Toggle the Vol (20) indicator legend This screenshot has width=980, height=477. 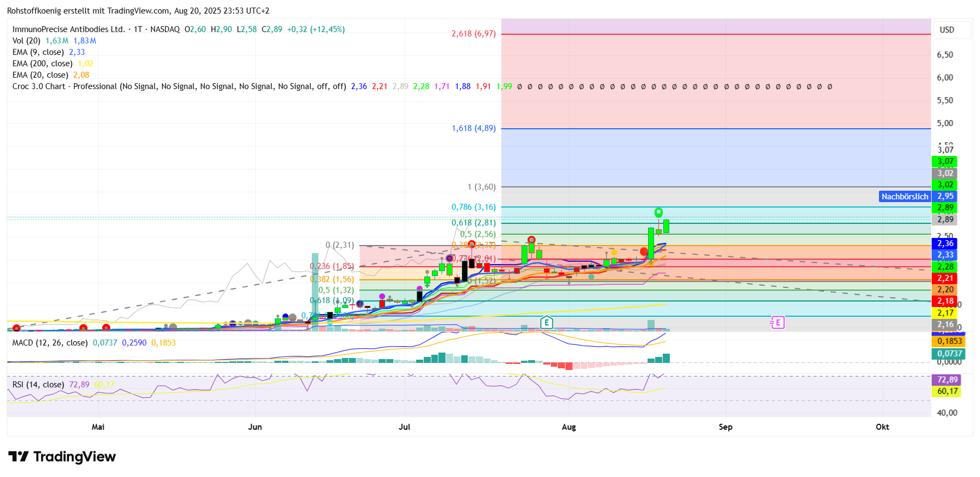pos(26,41)
